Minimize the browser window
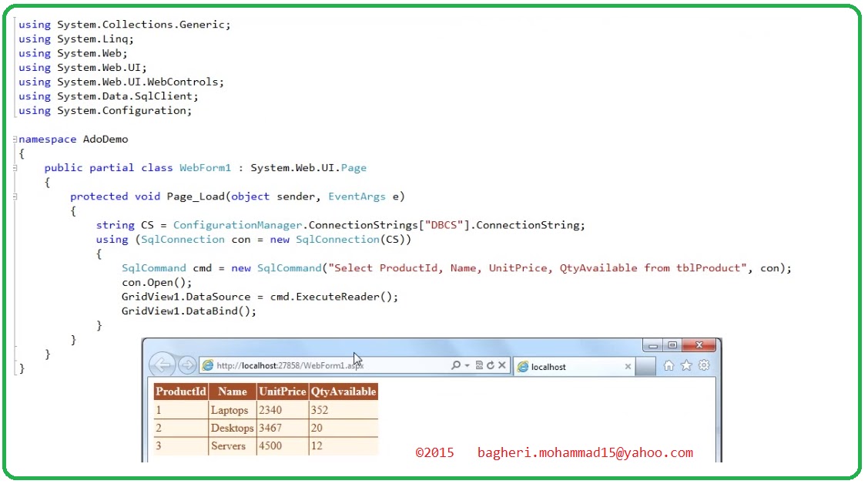 click(652, 345)
